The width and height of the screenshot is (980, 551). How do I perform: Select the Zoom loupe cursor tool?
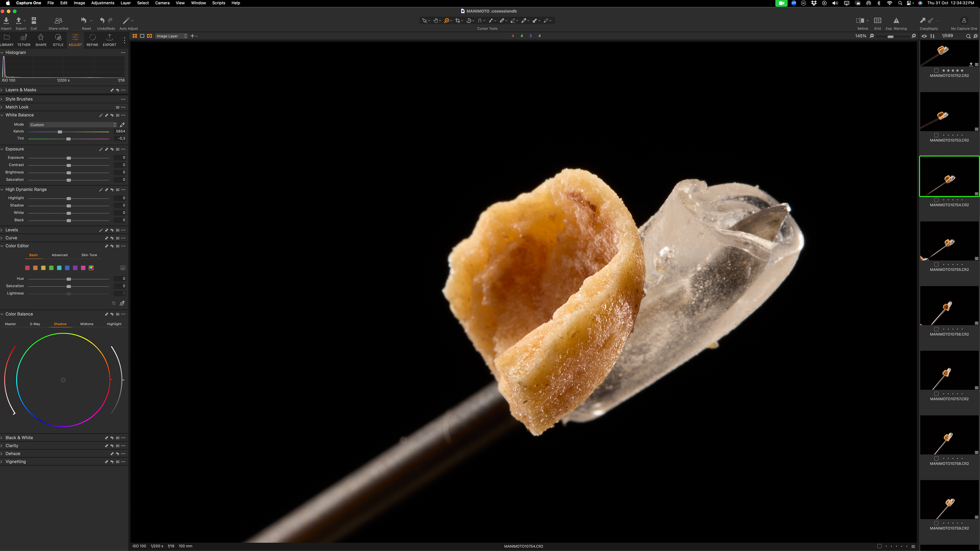(447, 20)
